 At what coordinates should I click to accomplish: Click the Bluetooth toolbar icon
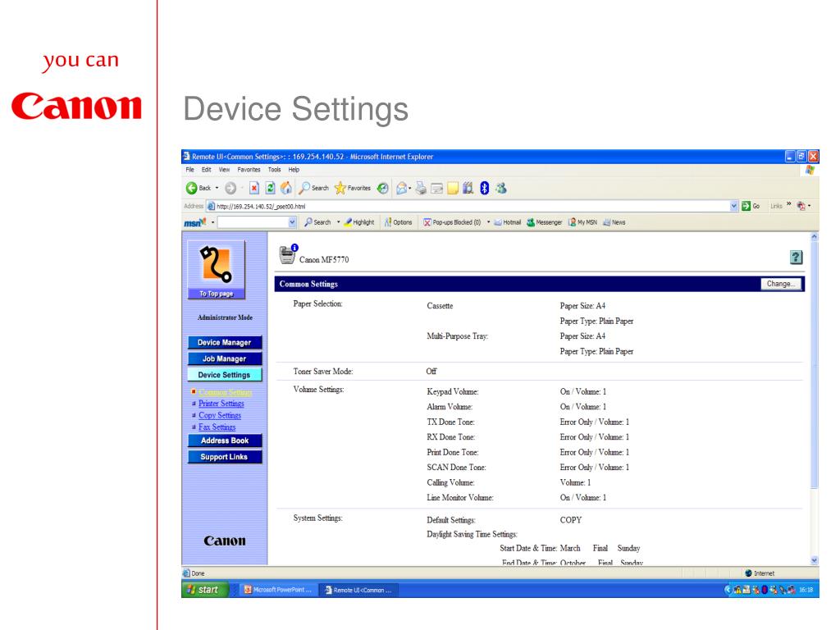coord(484,188)
